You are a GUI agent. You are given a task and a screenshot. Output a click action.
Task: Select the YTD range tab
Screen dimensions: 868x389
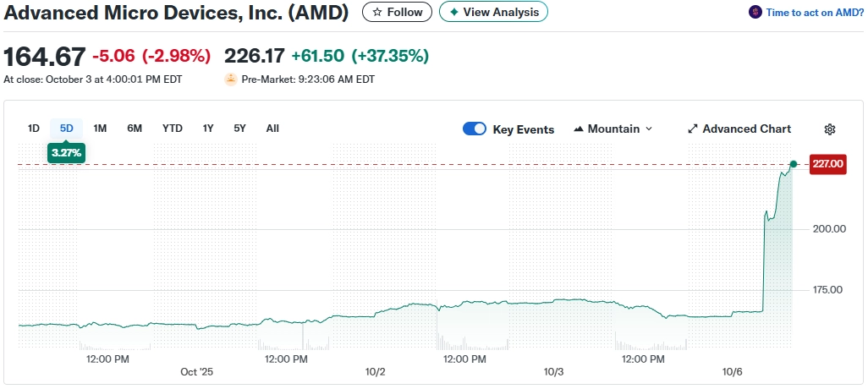click(173, 129)
